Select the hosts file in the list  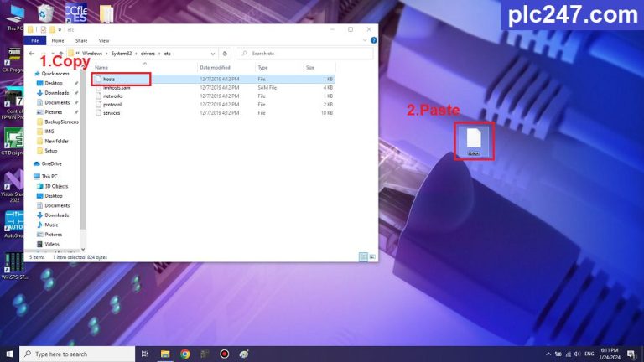point(109,79)
